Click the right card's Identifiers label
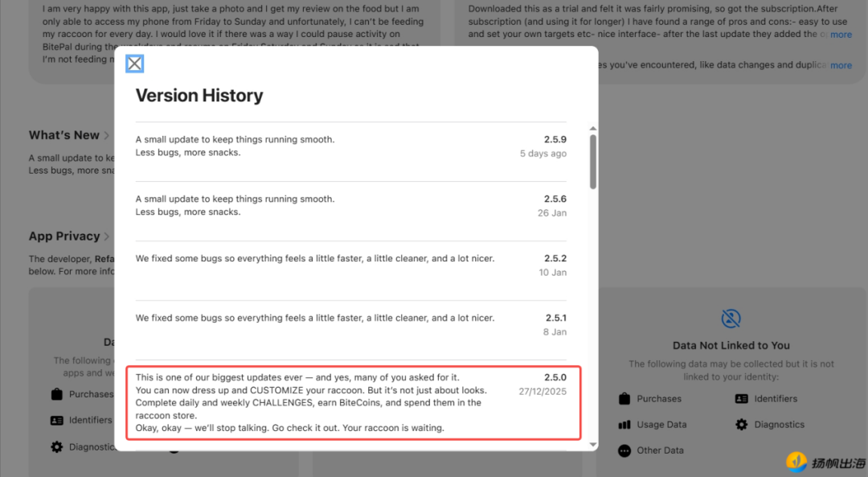This screenshot has width=868, height=477. 776,399
